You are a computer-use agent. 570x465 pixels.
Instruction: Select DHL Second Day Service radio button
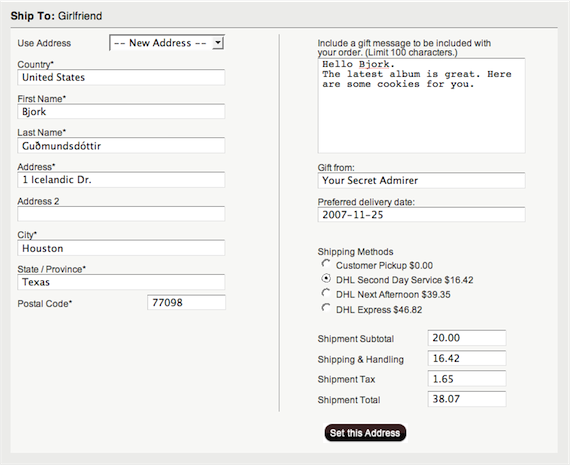(x=326, y=278)
